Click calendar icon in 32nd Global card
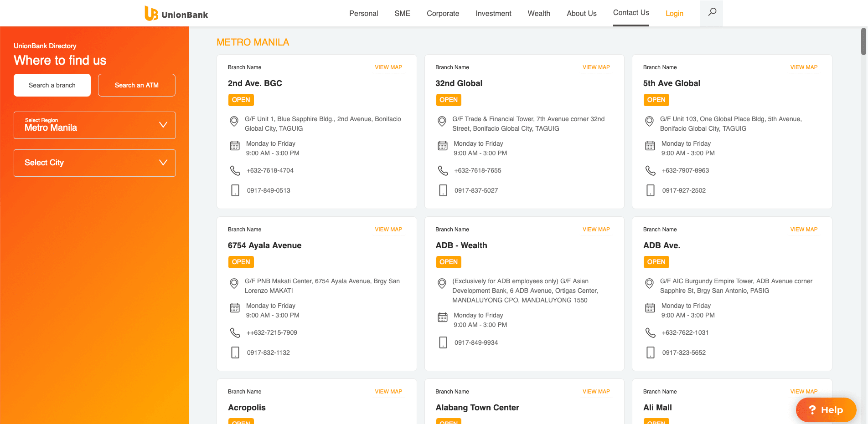 point(443,146)
